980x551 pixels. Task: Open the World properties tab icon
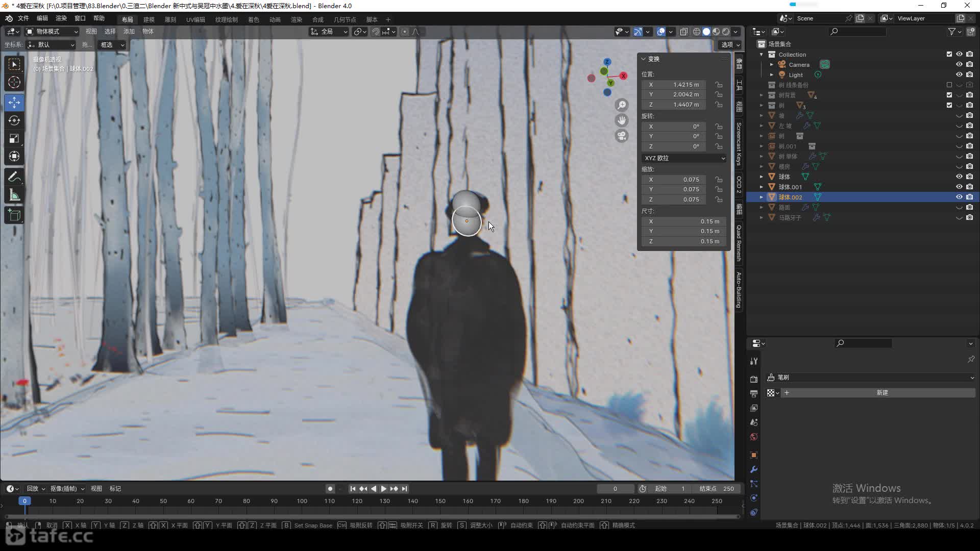(x=754, y=437)
